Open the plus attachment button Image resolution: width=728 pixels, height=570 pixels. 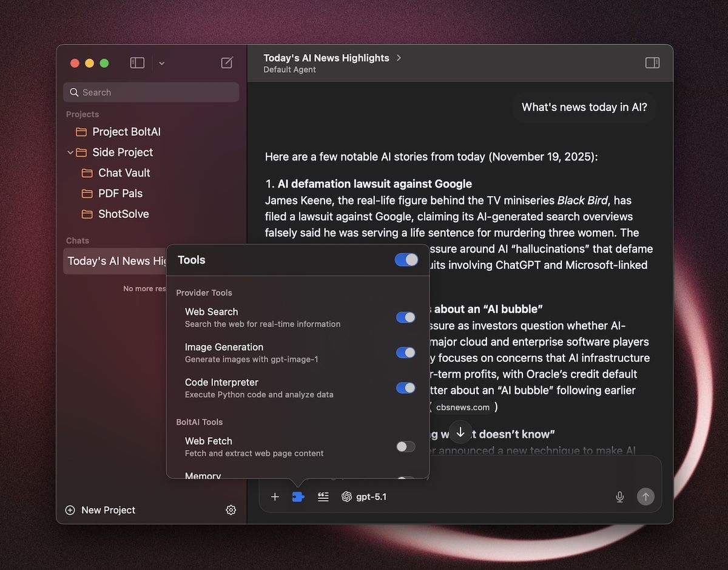click(x=275, y=497)
